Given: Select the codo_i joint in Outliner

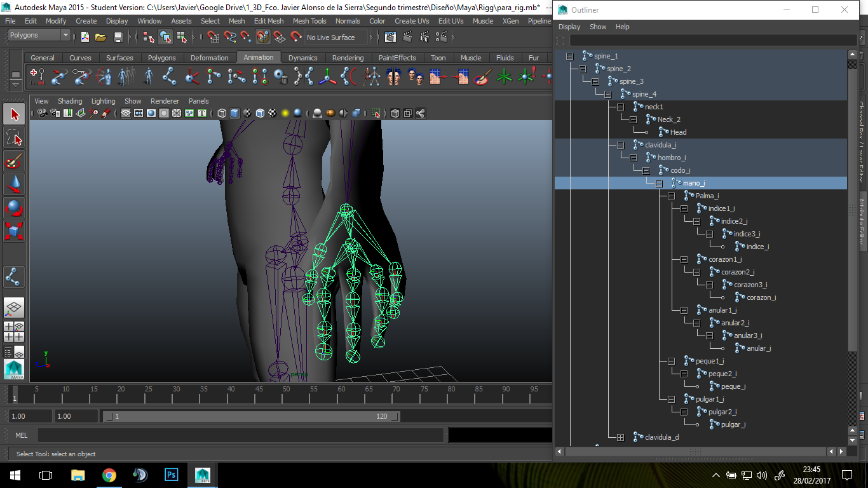Looking at the screenshot, I should point(679,170).
